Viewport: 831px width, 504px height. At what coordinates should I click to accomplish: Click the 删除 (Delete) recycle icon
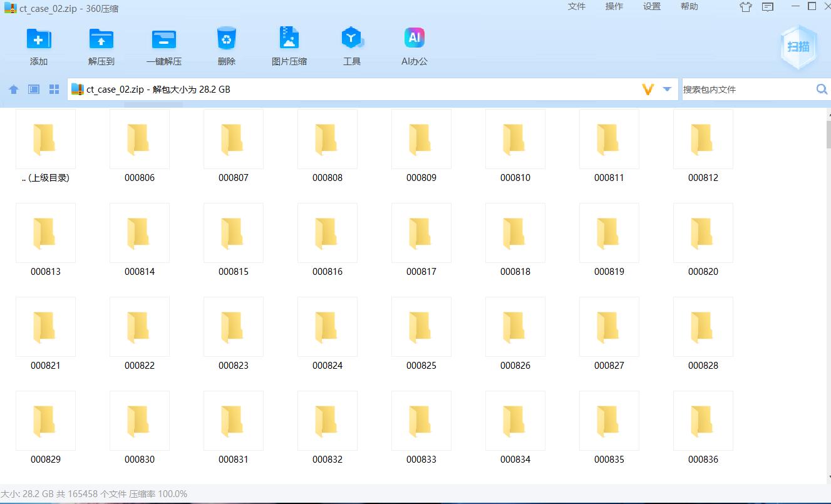click(x=226, y=39)
